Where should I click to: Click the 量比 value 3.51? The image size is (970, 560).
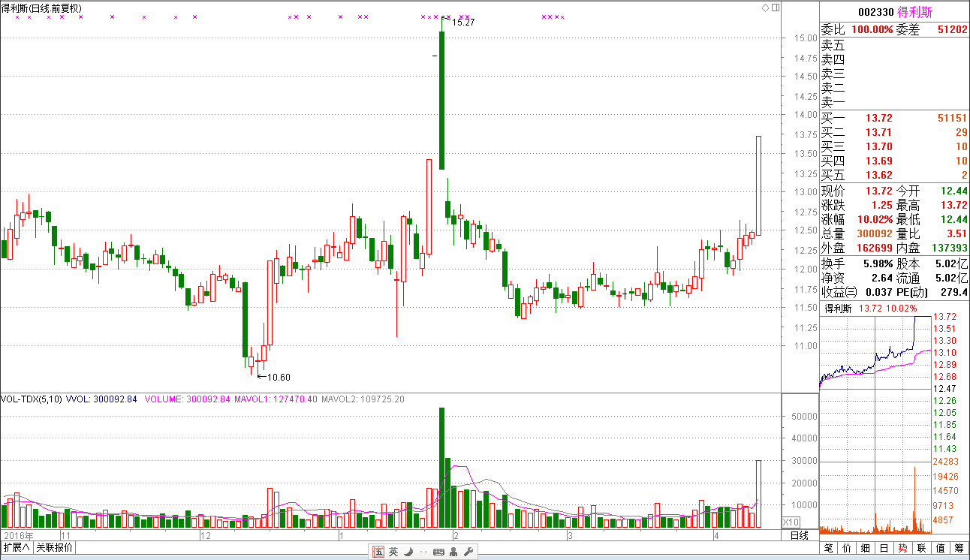click(x=957, y=234)
